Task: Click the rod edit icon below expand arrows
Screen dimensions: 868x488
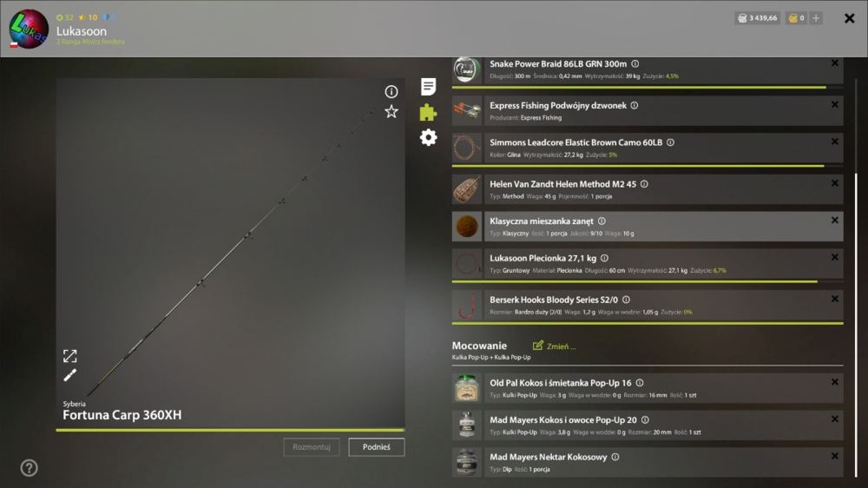Action: tap(70, 375)
